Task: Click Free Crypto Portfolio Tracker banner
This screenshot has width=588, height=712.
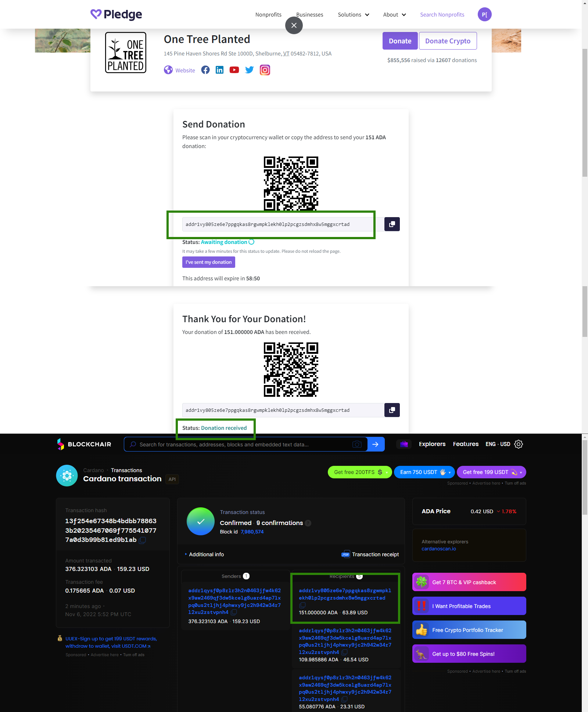Action: tap(469, 630)
